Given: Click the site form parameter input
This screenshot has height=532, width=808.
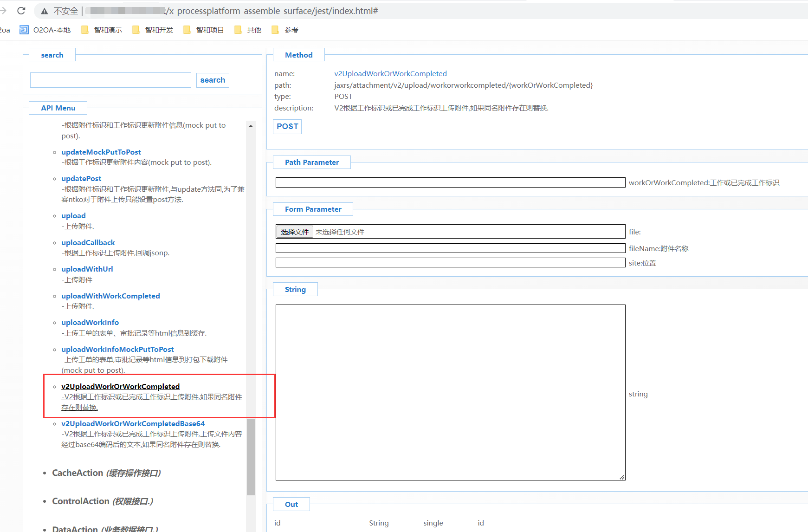Looking at the screenshot, I should 450,263.
